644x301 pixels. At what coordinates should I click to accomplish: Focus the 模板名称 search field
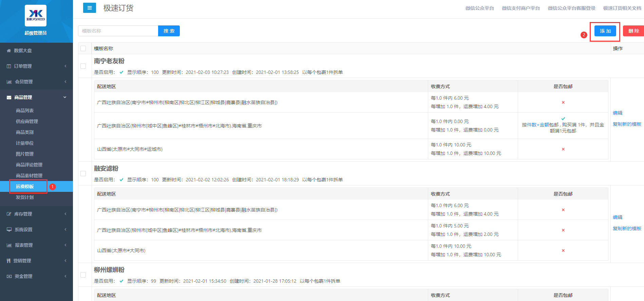pos(118,31)
